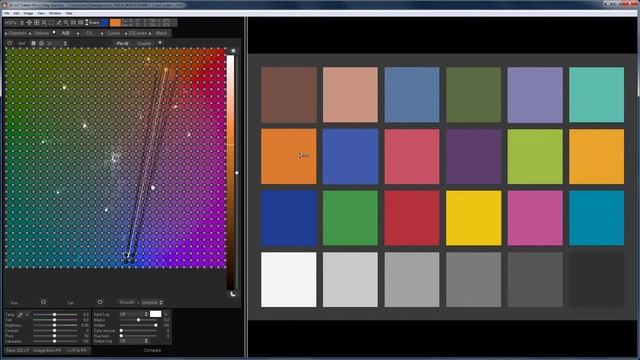Click the Tint slider handle
The image size is (640, 360).
point(54,320)
